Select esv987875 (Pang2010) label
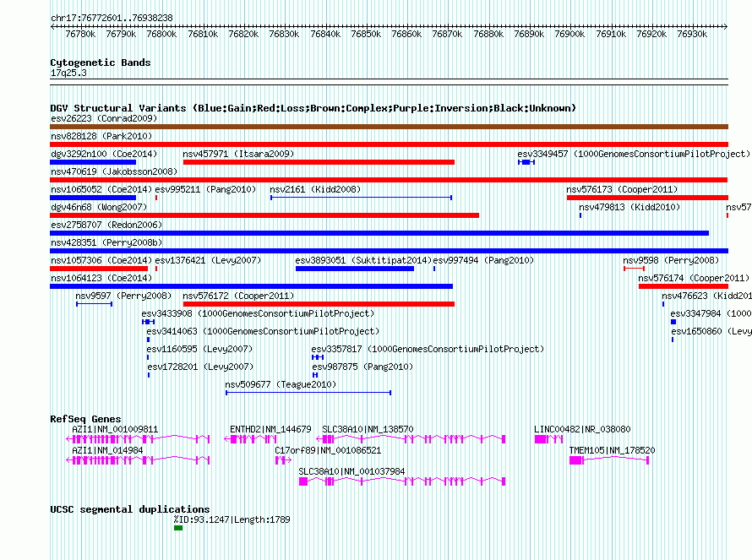This screenshot has width=752, height=560. (x=362, y=367)
